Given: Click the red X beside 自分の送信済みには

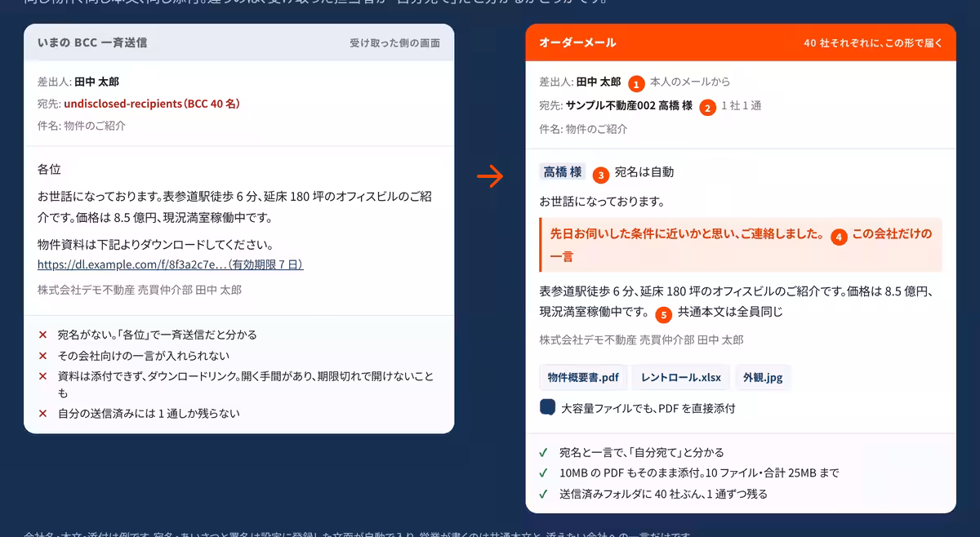Looking at the screenshot, I should pos(42,413).
